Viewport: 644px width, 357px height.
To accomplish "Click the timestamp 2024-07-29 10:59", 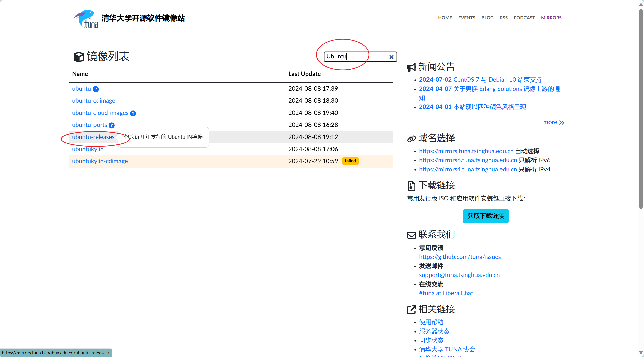I will tap(313, 161).
